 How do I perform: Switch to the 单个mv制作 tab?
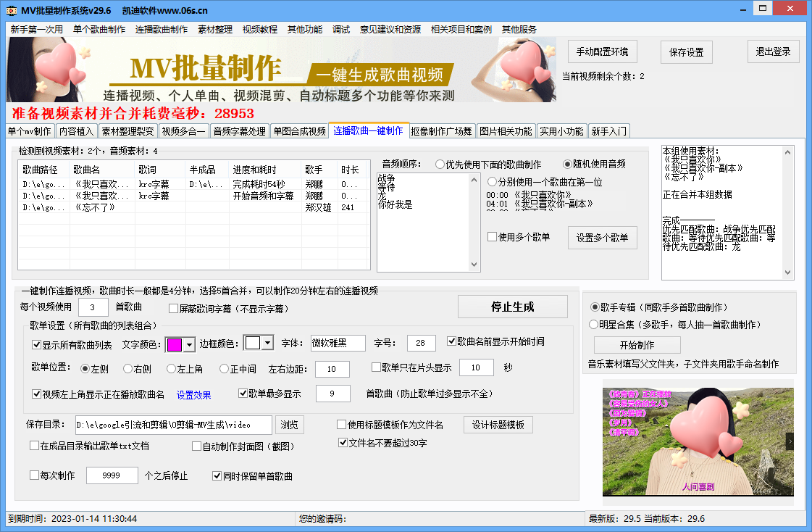30,131
